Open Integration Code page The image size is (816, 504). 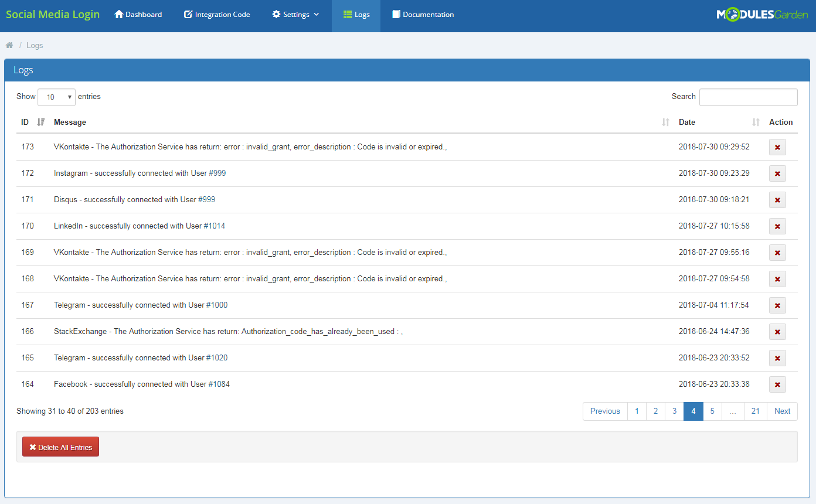click(217, 15)
